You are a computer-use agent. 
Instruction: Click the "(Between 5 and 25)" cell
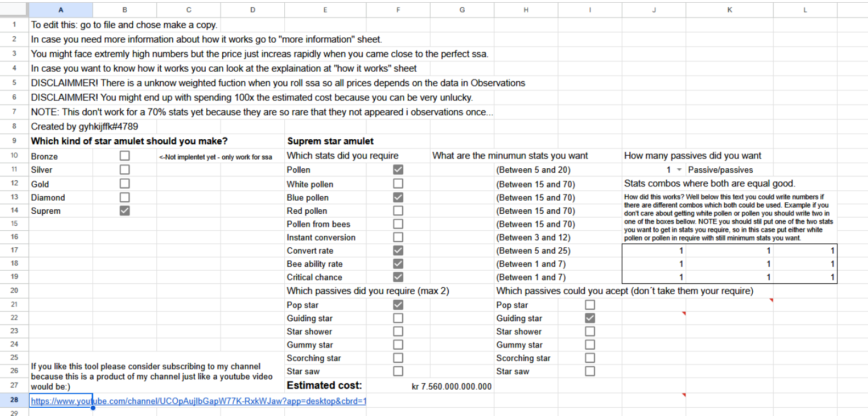pos(533,250)
